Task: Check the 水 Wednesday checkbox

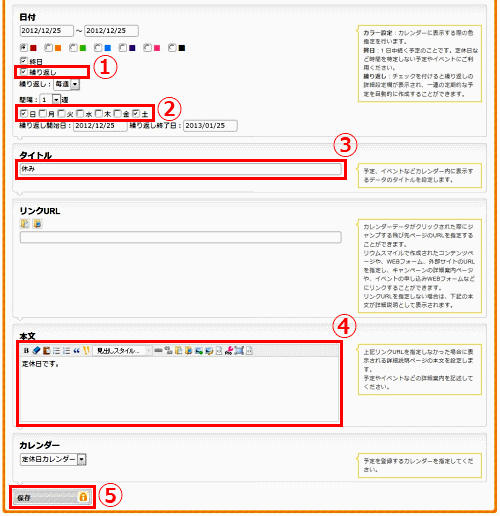Action: click(x=80, y=114)
